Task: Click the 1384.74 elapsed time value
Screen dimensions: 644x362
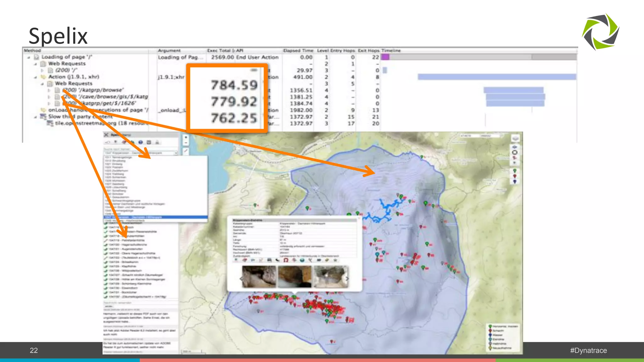Action: tap(301, 104)
